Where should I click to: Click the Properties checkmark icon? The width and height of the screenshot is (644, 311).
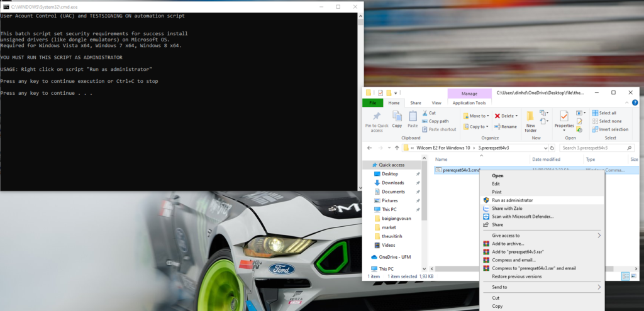click(564, 116)
